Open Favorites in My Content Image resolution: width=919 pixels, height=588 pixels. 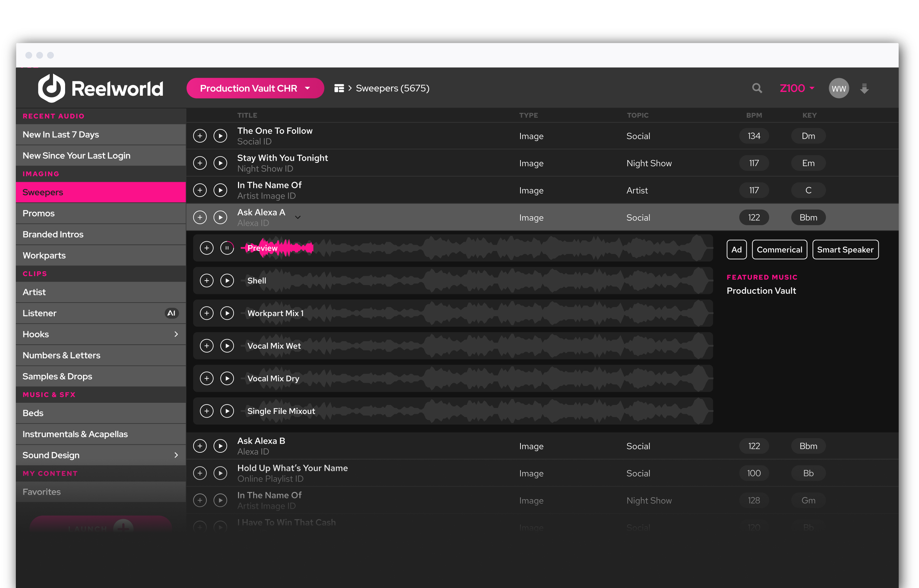(101, 492)
